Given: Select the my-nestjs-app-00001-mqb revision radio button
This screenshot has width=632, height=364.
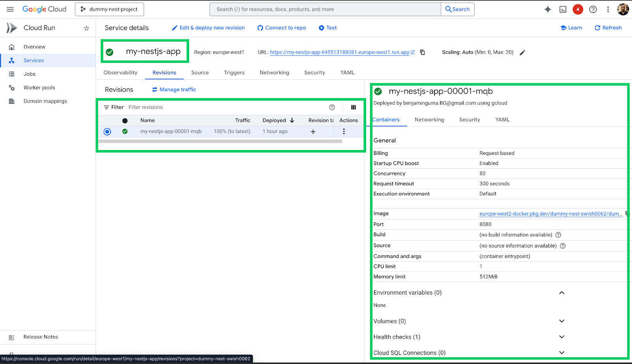Looking at the screenshot, I should pyautogui.click(x=107, y=131).
